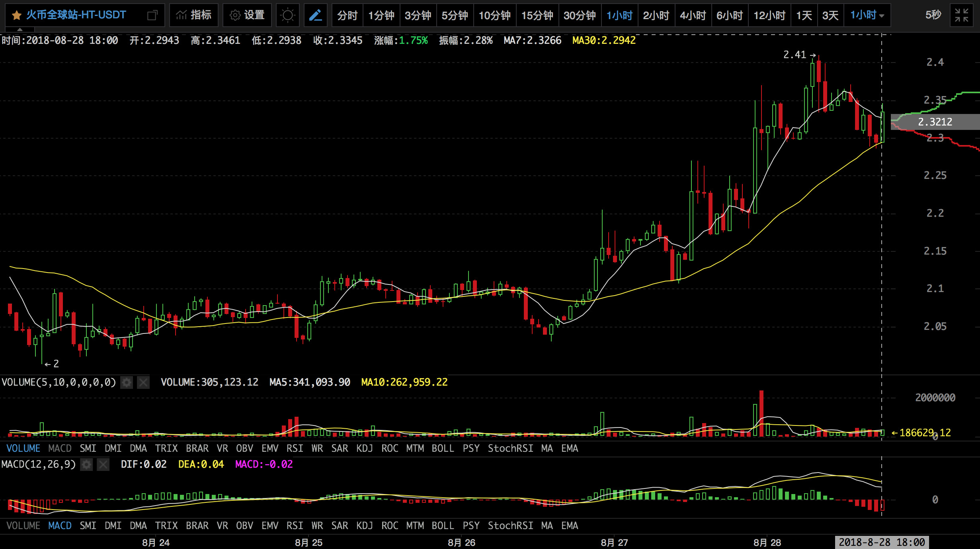Click the 8月 27 date label
980x549 pixels.
614,543
